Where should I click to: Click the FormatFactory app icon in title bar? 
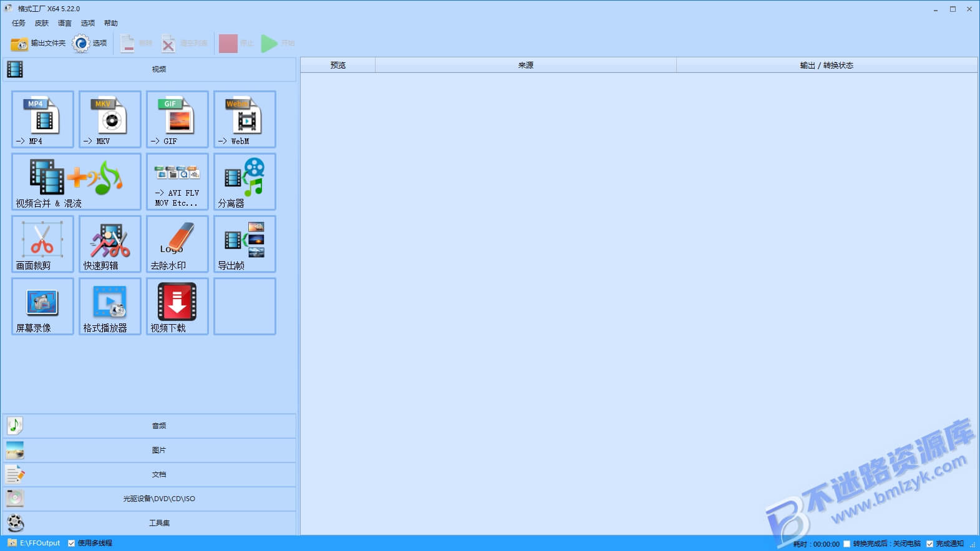(x=9, y=9)
